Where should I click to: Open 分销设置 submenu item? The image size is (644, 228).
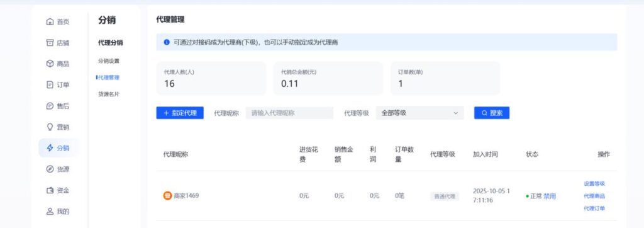click(109, 61)
